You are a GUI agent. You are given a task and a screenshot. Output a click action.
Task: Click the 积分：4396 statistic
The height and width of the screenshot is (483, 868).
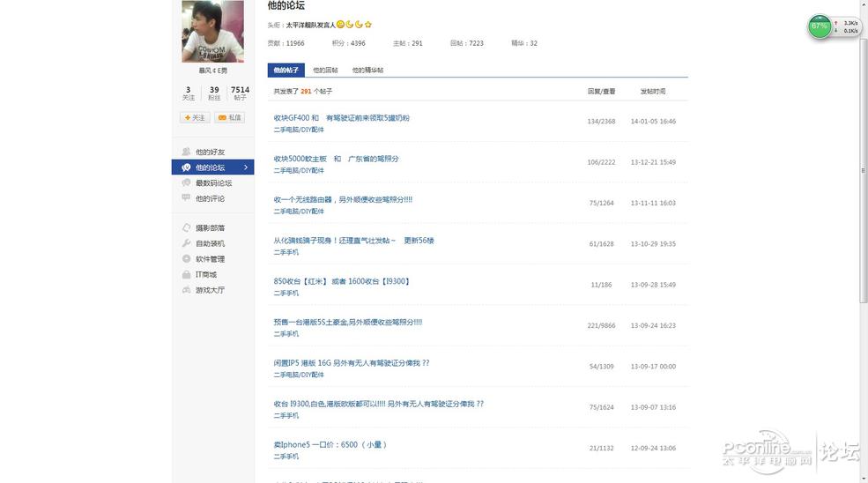click(x=349, y=43)
